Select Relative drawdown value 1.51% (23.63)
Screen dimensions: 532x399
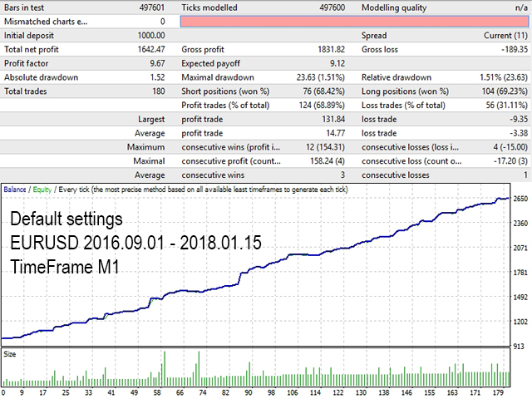click(504, 77)
